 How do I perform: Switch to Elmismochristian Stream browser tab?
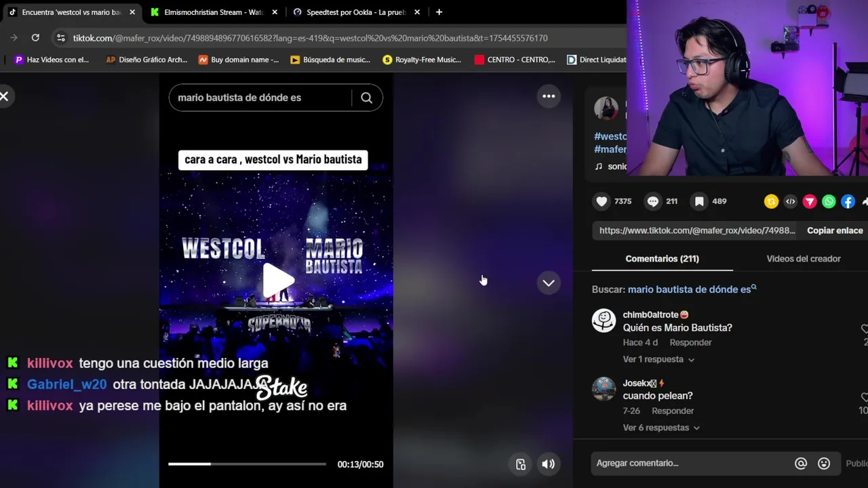pos(213,12)
